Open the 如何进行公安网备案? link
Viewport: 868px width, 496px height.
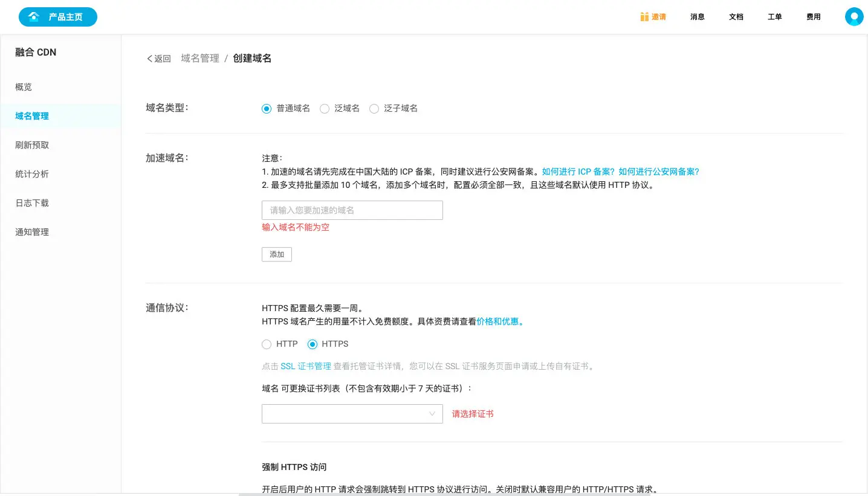(x=659, y=172)
